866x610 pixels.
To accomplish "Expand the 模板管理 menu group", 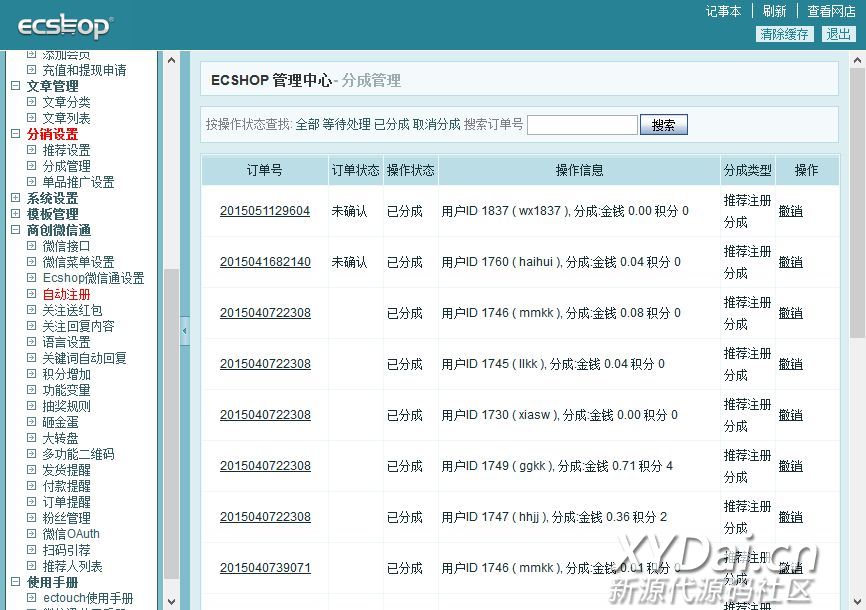I will tap(15, 214).
